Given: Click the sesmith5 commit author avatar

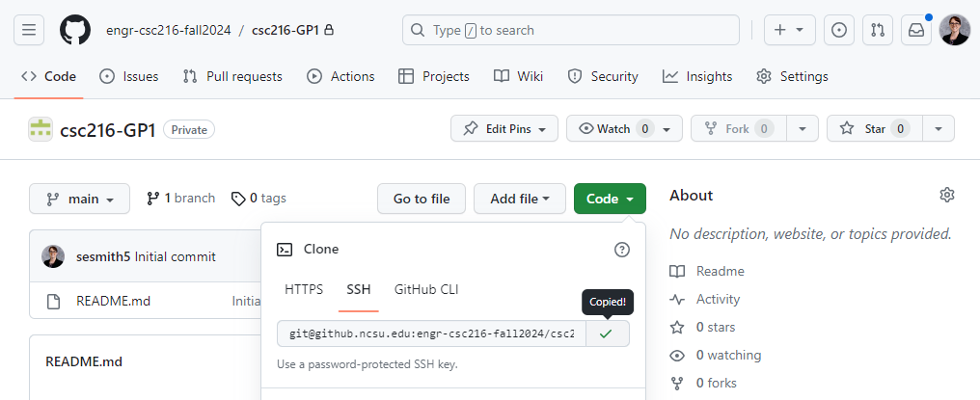Looking at the screenshot, I should coord(53,256).
